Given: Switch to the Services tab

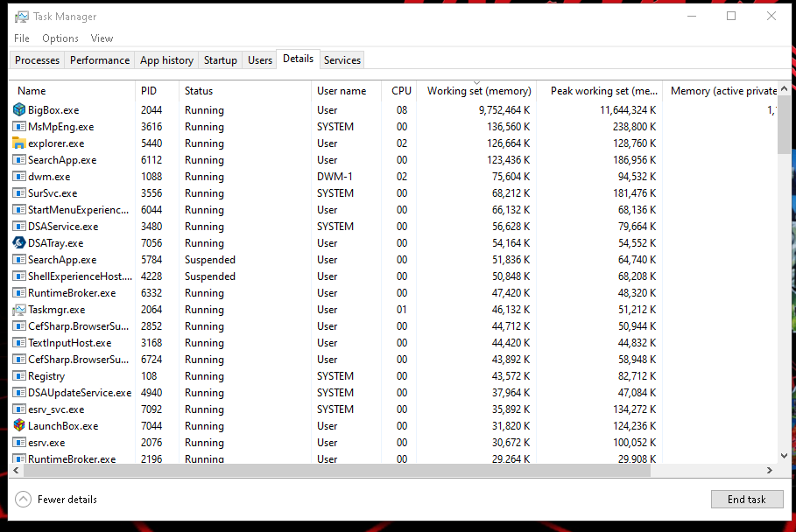Looking at the screenshot, I should point(342,59).
